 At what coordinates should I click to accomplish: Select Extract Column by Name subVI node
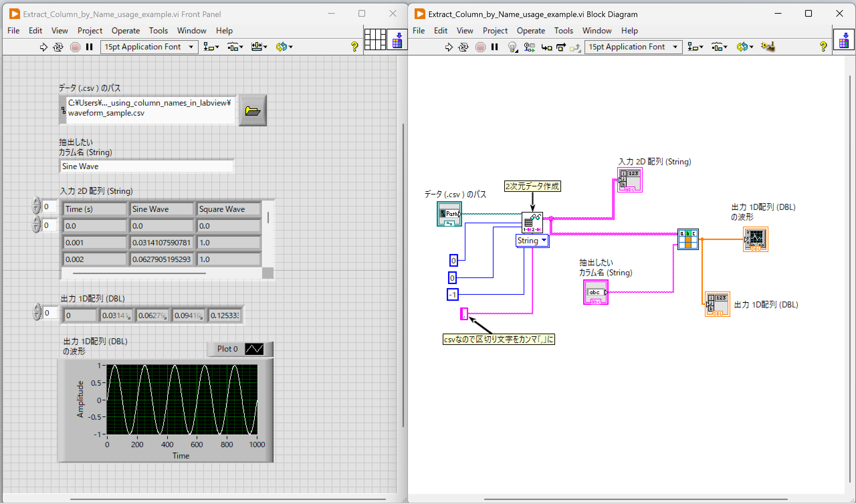688,239
